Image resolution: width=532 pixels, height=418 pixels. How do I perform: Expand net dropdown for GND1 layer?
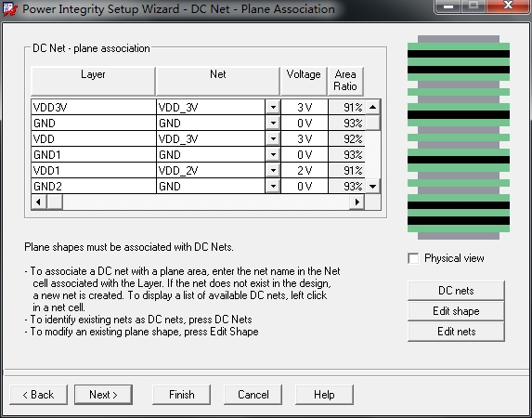[x=273, y=154]
